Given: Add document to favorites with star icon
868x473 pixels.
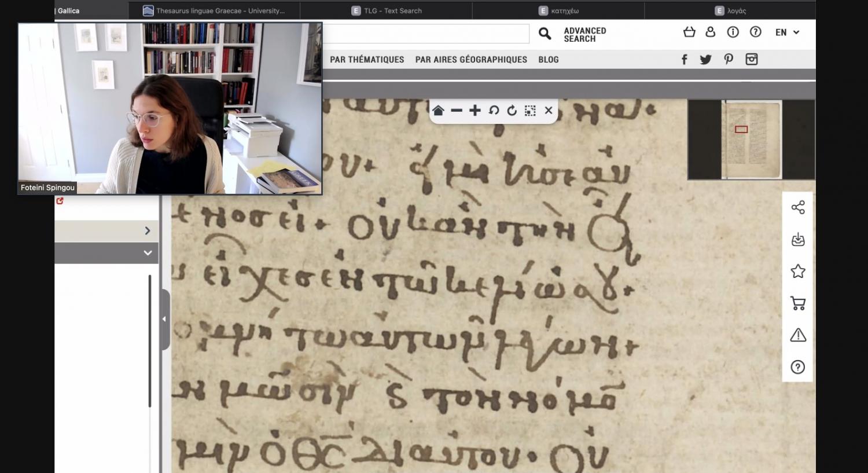Looking at the screenshot, I should point(798,271).
